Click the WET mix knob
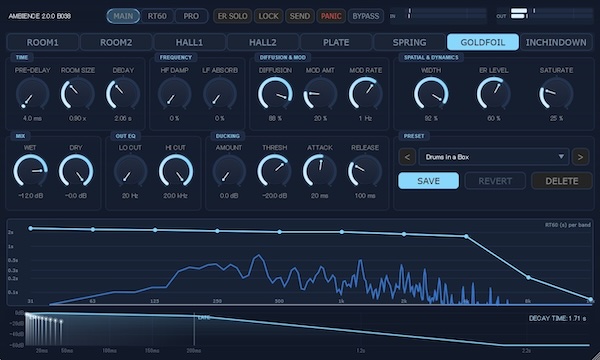 [31, 171]
